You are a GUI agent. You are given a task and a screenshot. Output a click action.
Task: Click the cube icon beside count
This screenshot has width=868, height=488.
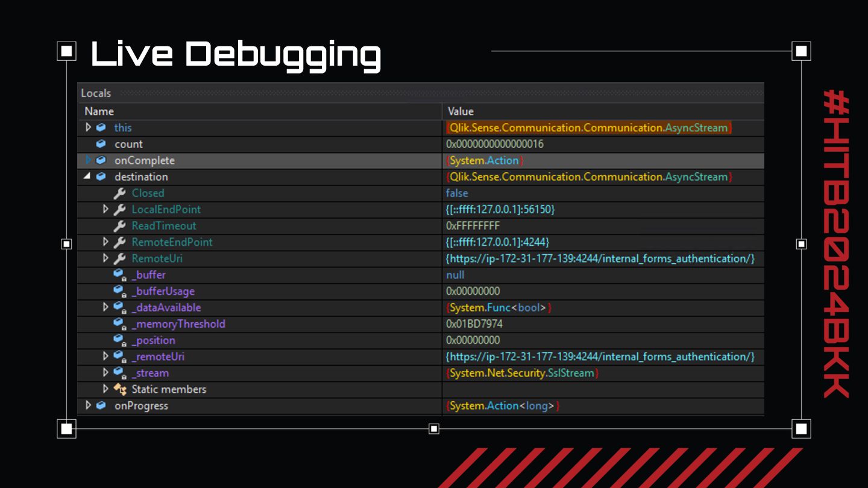(101, 144)
